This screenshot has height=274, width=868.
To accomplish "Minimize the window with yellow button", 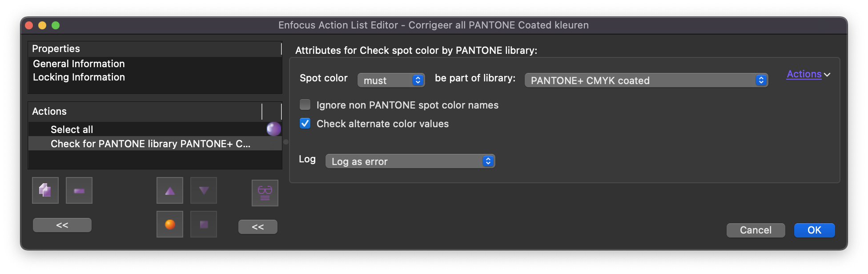I will [x=42, y=25].
